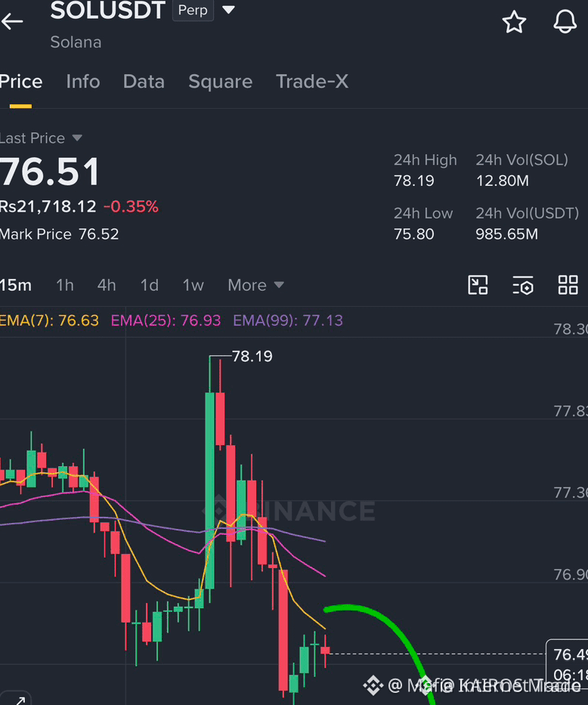
Task: Select the 1d chart interval
Action: [x=149, y=285]
